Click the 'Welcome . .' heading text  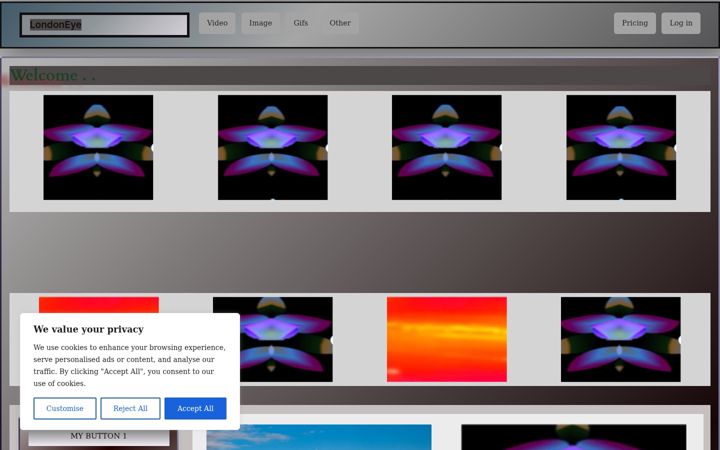tap(53, 75)
